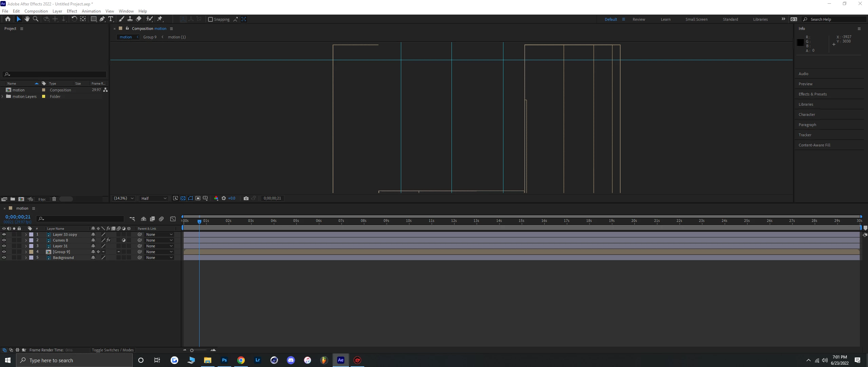The image size is (868, 367).
Task: Select the Horizontal Type tool
Action: pos(111,19)
